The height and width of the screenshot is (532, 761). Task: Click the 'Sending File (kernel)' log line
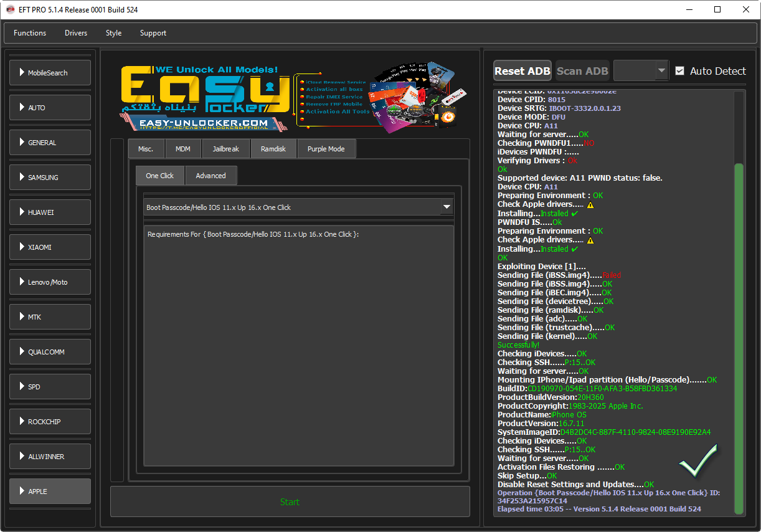tap(547, 336)
